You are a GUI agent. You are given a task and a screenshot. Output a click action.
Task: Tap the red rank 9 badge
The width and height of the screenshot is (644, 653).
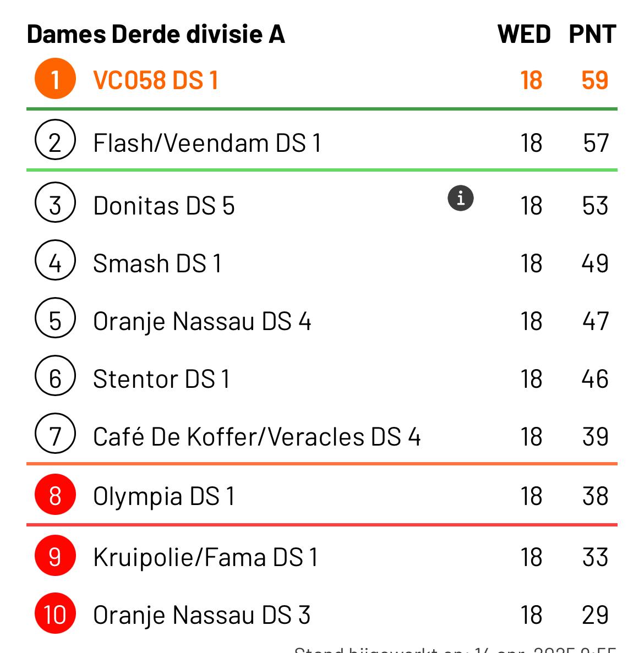(x=55, y=556)
